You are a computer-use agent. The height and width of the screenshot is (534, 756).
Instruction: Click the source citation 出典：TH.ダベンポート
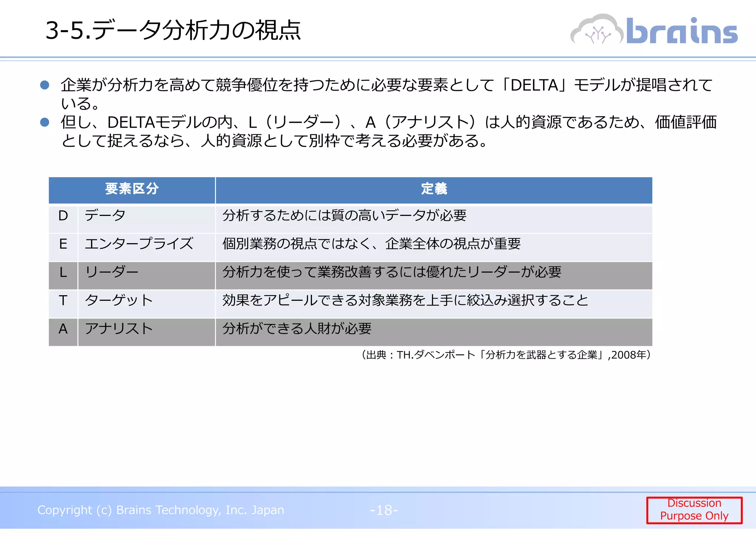pyautogui.click(x=506, y=355)
